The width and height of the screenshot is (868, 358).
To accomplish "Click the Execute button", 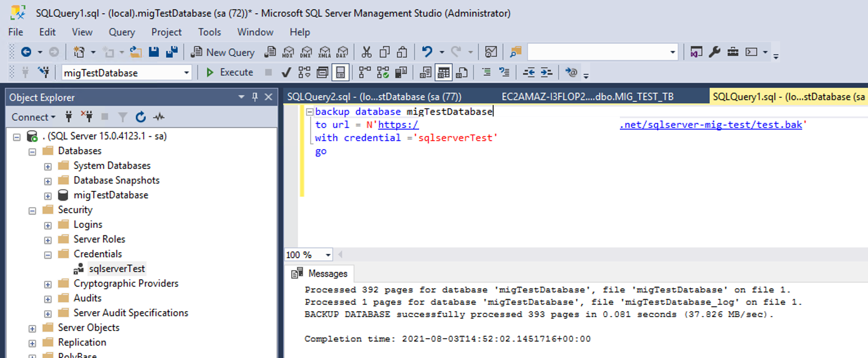I will click(x=230, y=72).
